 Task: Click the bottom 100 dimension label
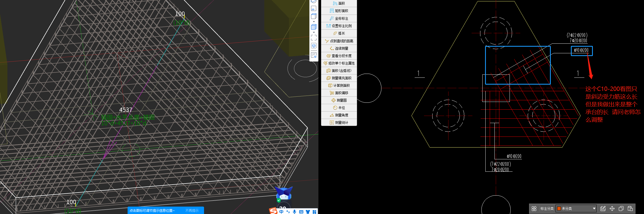click(x=71, y=202)
